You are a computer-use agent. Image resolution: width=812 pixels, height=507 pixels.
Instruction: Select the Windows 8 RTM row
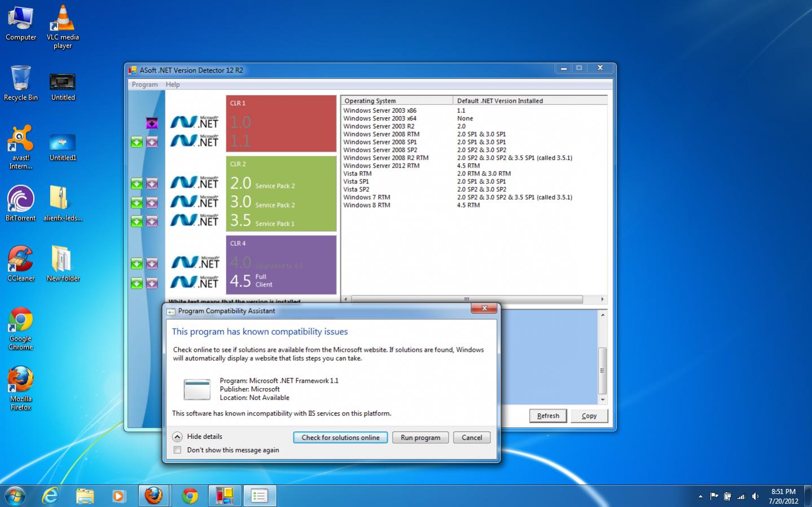click(x=474, y=205)
